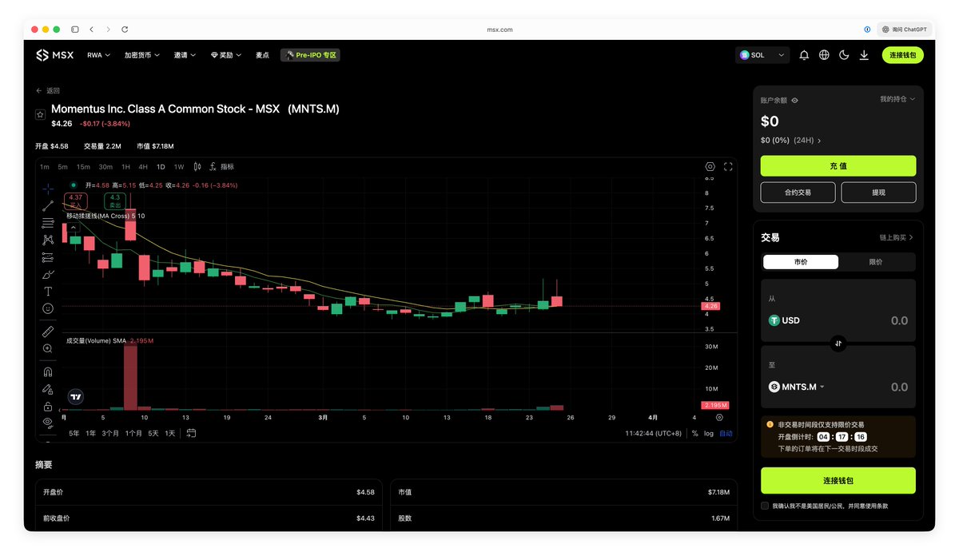
Task: Select the XABCD pattern tool
Action: click(x=48, y=240)
